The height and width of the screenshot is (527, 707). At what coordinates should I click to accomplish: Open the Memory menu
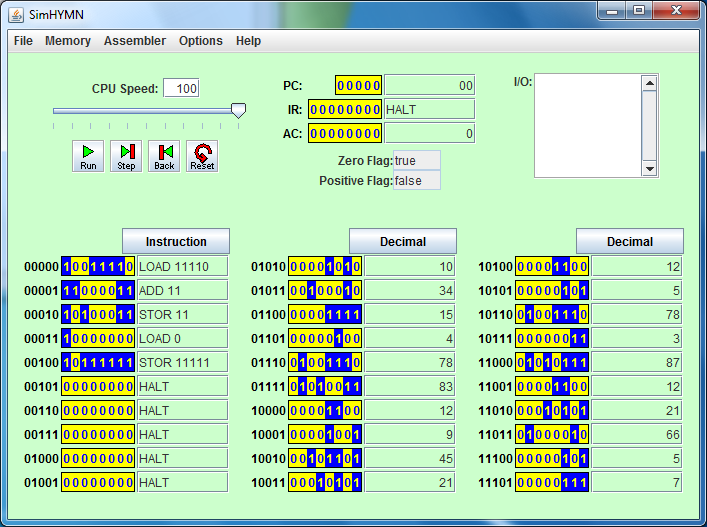point(68,41)
